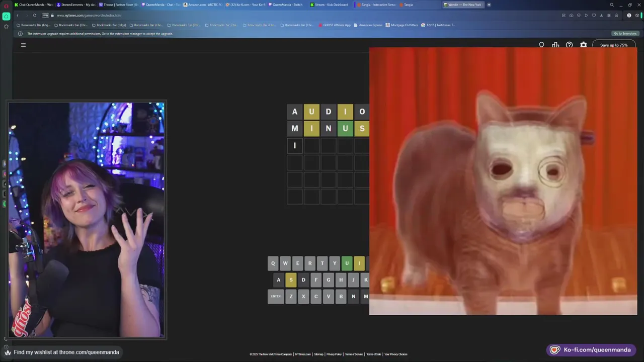Screen dimensions: 644x362
Task: Click the H key on the Wordle keyboard
Action: (x=341, y=280)
